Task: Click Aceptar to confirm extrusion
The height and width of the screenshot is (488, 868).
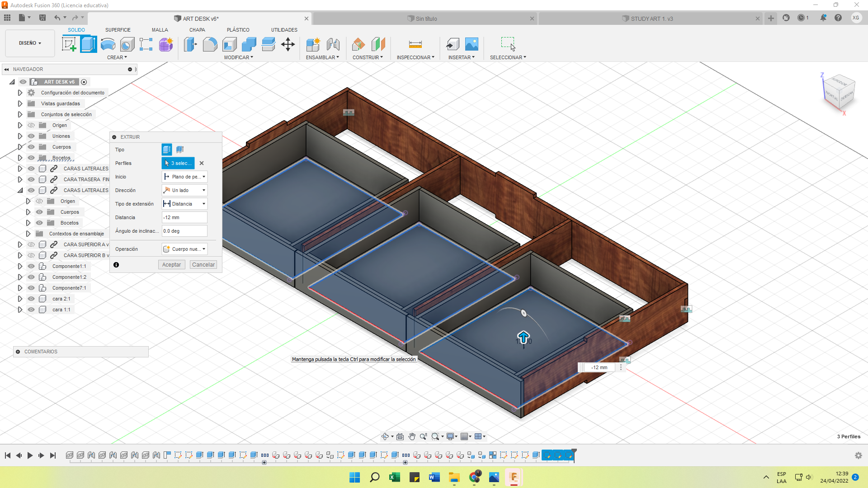Action: click(171, 264)
